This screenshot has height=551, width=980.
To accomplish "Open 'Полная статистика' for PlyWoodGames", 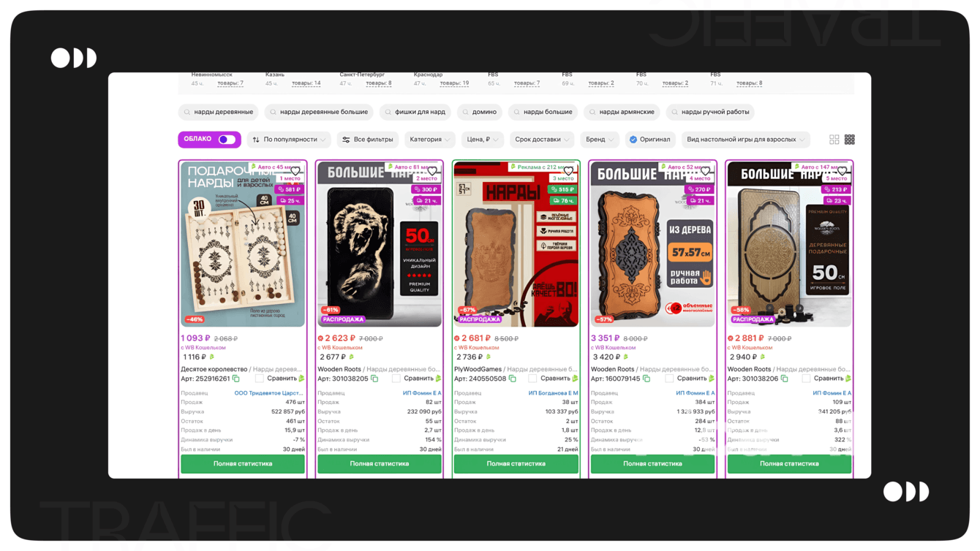I will [516, 464].
